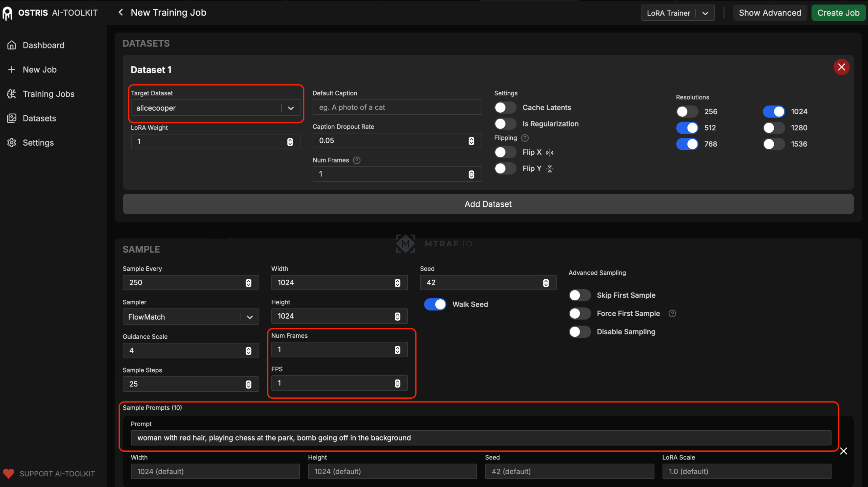Click the heart Support AI-Toolkit icon
The width and height of the screenshot is (868, 487).
coord(9,473)
